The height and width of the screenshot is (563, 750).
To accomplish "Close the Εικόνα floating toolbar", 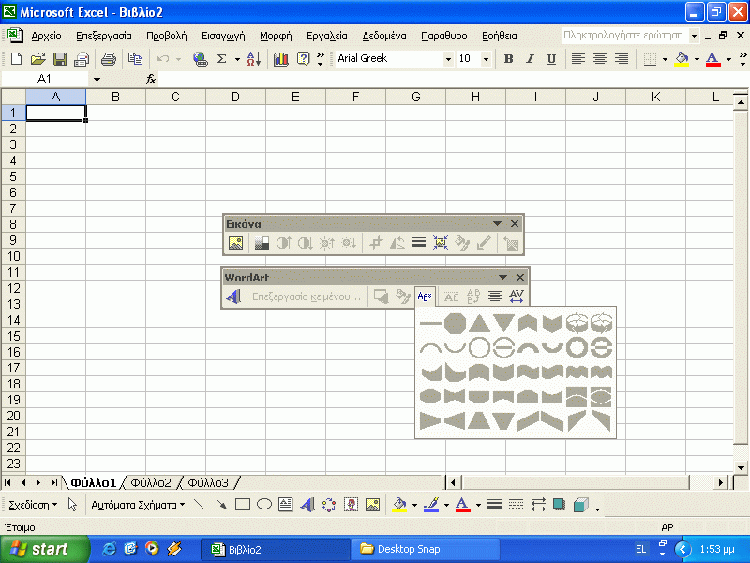I will point(515,223).
